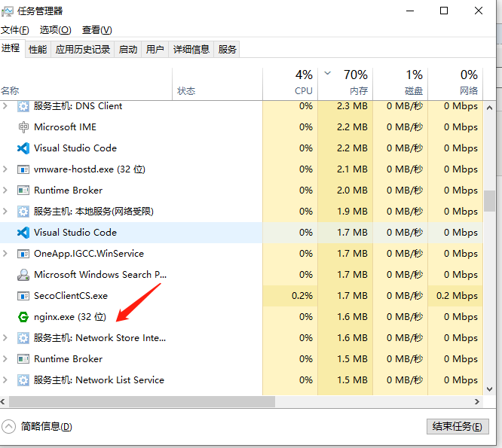Screen dimensions: 502x448
Task: Open the 查看(V) menu
Action: point(97,30)
